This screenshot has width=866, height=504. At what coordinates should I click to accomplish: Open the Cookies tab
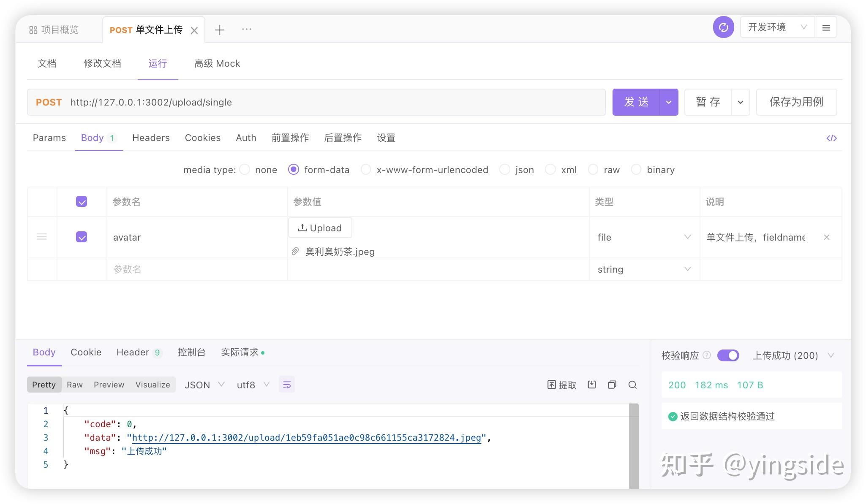(x=203, y=138)
